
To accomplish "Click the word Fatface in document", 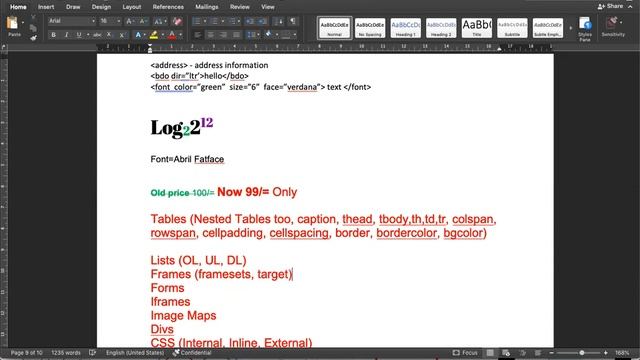I will coord(209,159).
